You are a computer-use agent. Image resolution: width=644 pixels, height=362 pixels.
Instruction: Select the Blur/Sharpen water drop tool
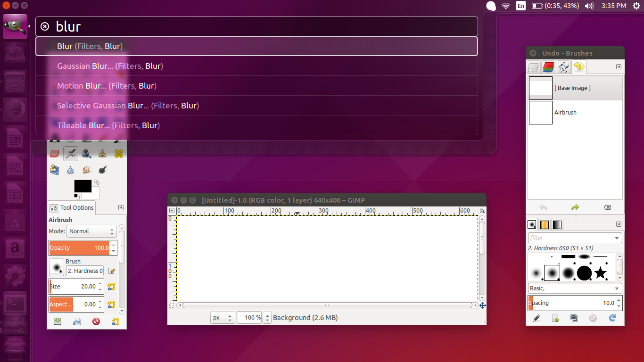click(x=70, y=170)
